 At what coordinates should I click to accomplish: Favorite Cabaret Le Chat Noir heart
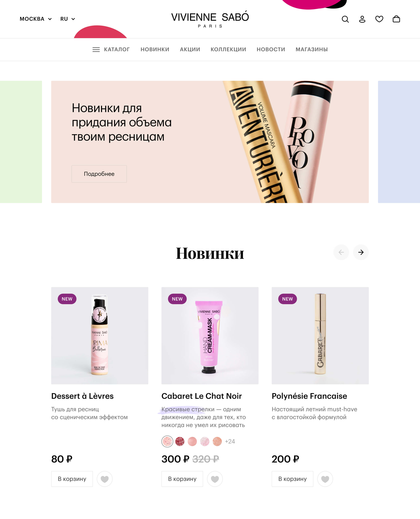point(215,479)
